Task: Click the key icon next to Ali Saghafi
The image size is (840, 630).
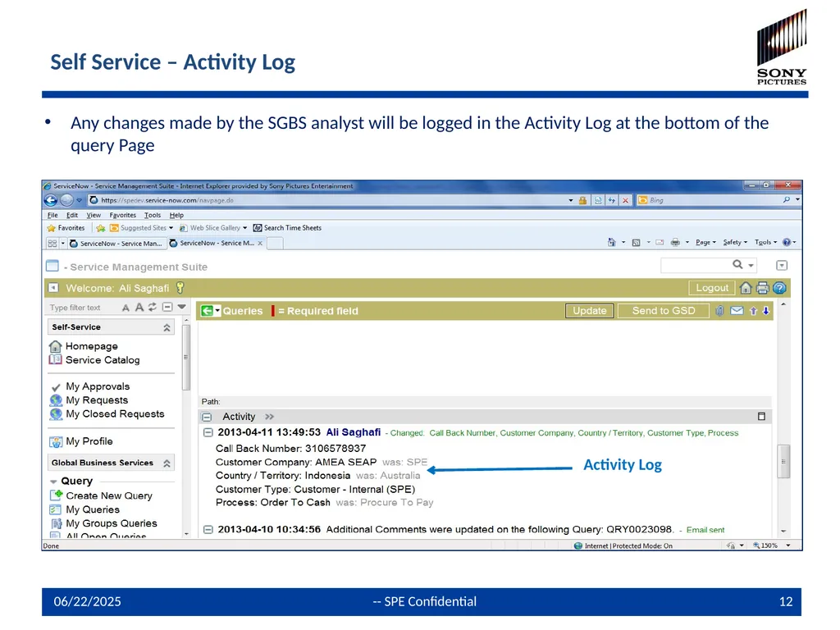Action: point(180,288)
